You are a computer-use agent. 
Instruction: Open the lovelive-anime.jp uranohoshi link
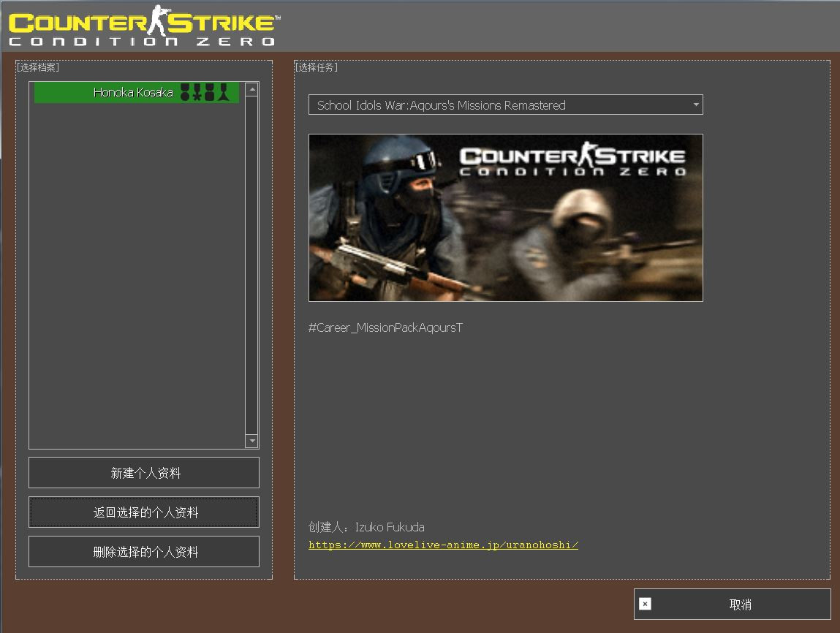click(x=443, y=545)
